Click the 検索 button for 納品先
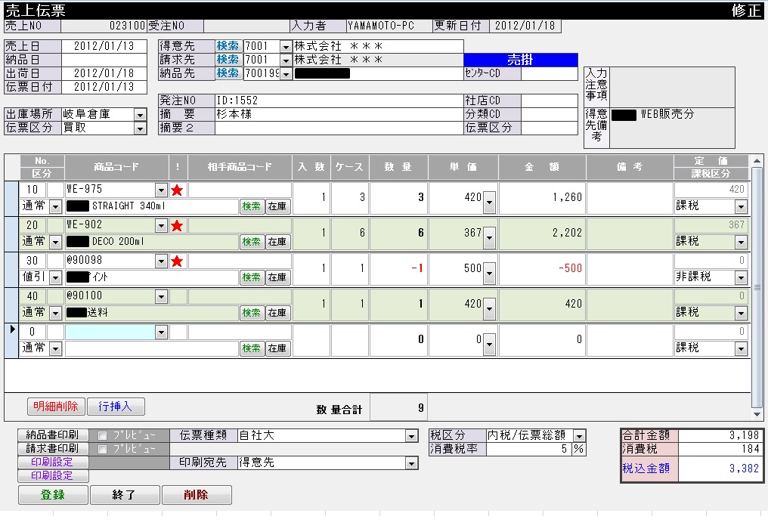 coord(228,73)
